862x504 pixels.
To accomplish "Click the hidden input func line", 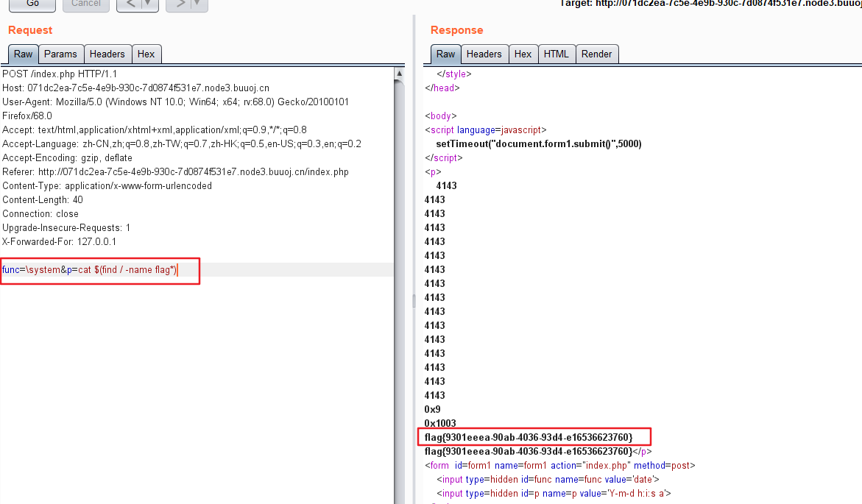I will pos(548,479).
